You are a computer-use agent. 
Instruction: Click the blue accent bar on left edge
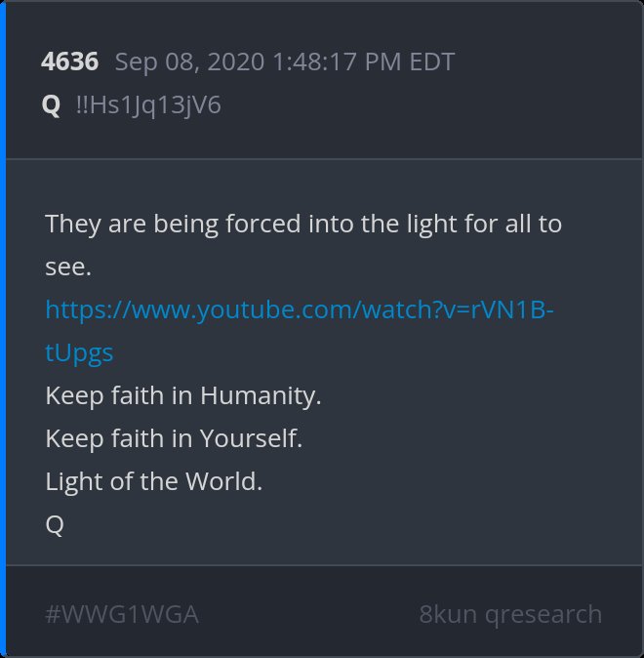coord(3,329)
